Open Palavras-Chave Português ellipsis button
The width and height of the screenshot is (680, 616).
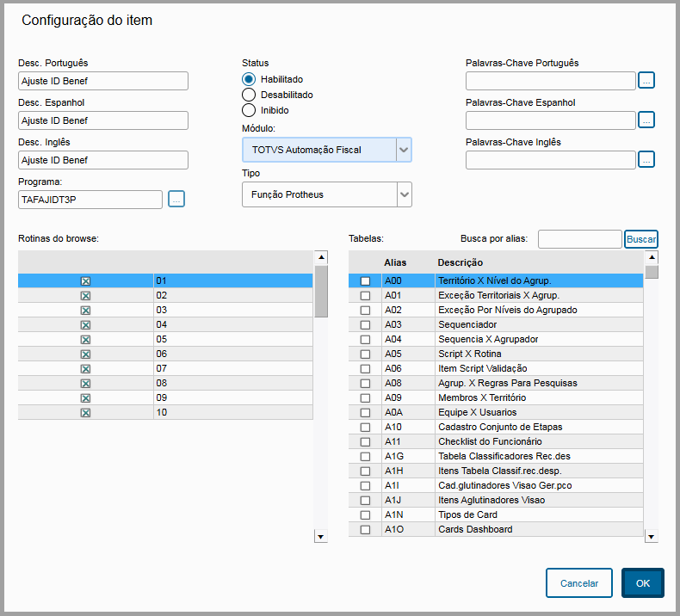(x=646, y=81)
